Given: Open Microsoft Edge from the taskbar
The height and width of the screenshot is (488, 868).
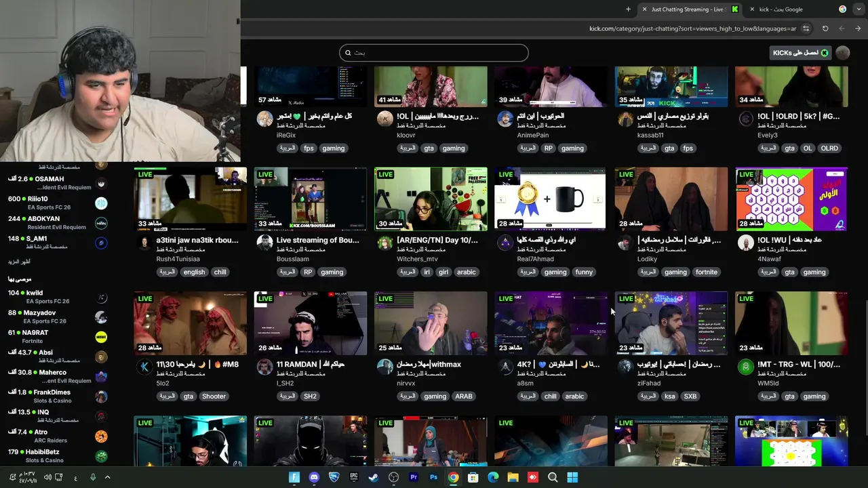Looking at the screenshot, I should 493,477.
